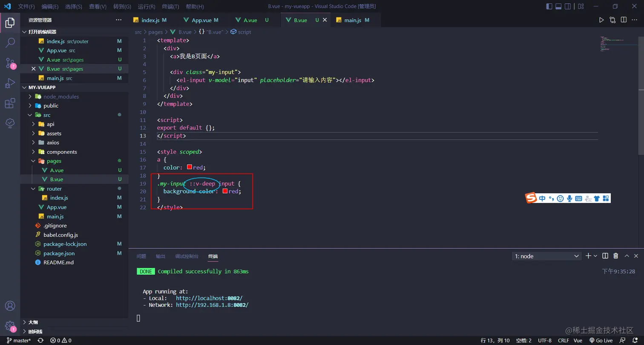Open terminal selector dropdown 1: node
The height and width of the screenshot is (345, 644).
[546, 256]
